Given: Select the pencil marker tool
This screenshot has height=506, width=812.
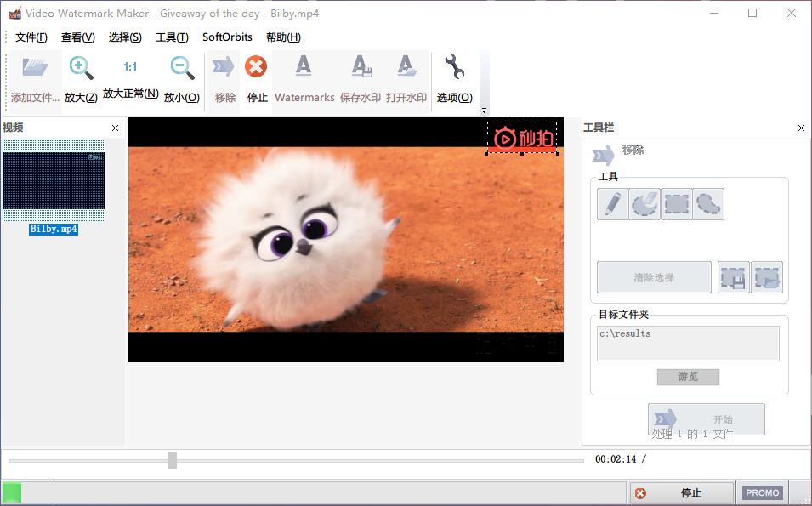Looking at the screenshot, I should pos(613,204).
